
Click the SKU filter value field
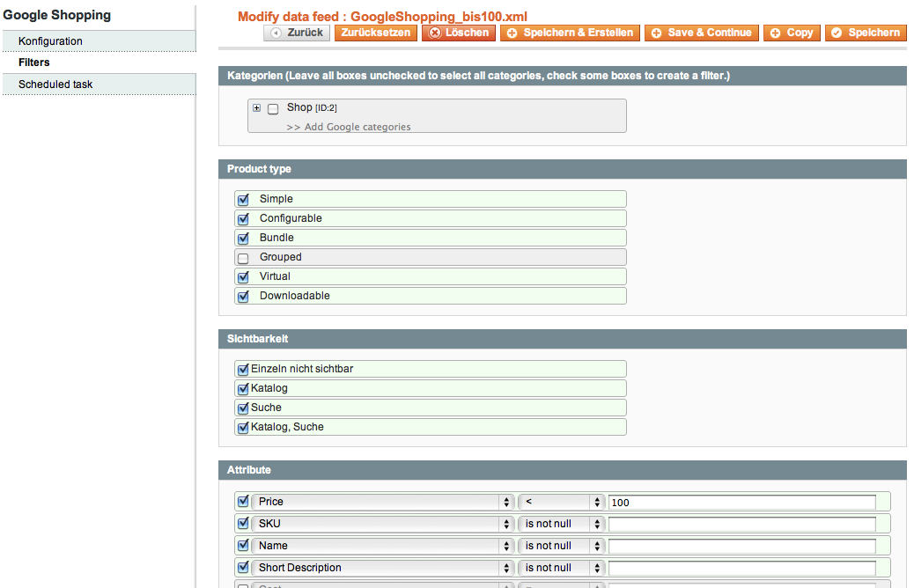[742, 525]
